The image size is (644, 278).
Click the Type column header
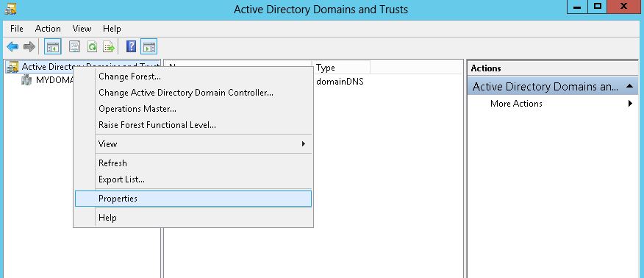[341, 68]
